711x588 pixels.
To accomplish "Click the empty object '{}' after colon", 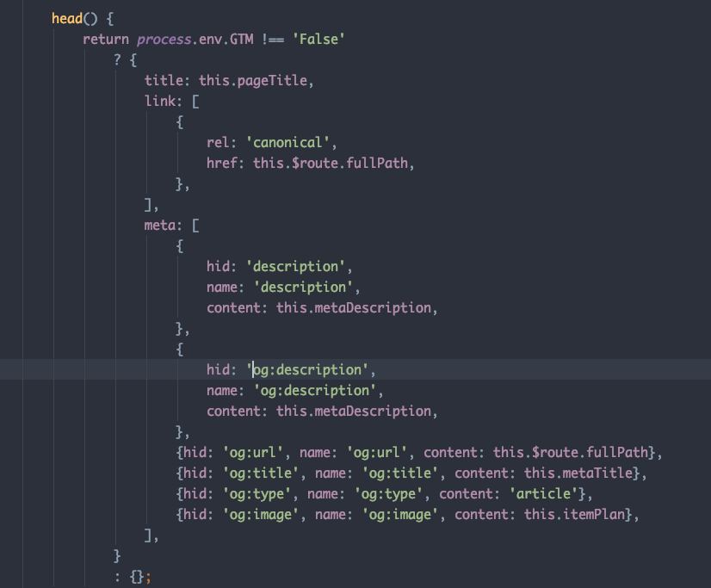I will click(x=137, y=577).
